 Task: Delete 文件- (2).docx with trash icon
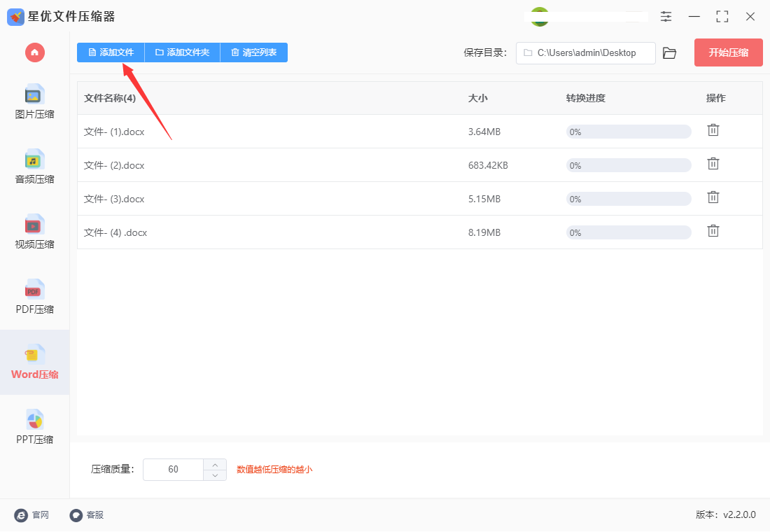tap(713, 164)
